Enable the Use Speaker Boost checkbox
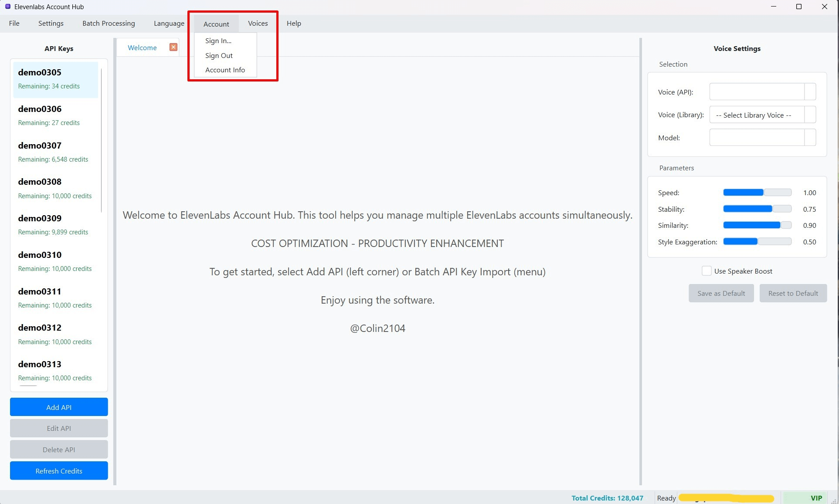 tap(707, 271)
